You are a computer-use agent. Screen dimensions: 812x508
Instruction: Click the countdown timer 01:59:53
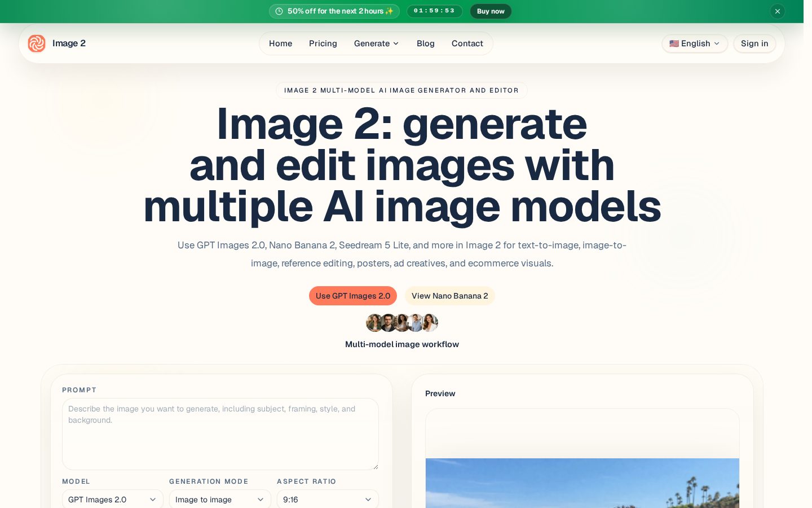coord(434,11)
